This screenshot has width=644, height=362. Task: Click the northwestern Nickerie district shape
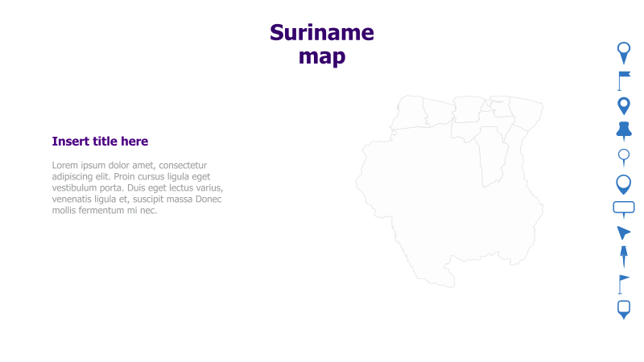coord(409,112)
